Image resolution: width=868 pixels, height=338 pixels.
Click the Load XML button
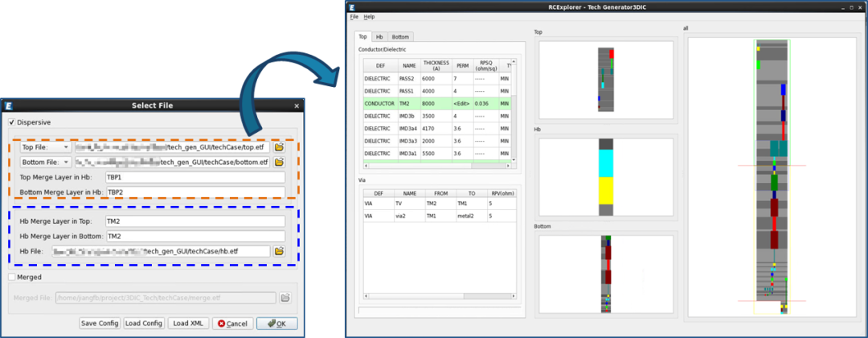pos(188,324)
